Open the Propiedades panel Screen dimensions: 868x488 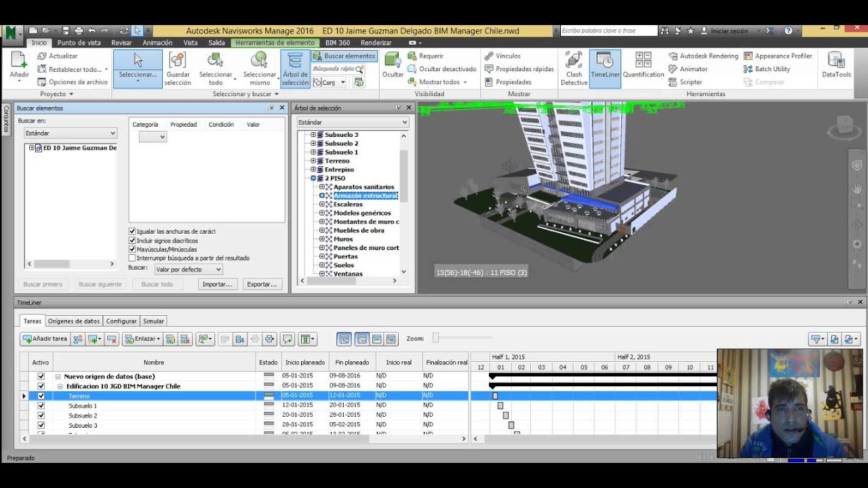(x=508, y=82)
